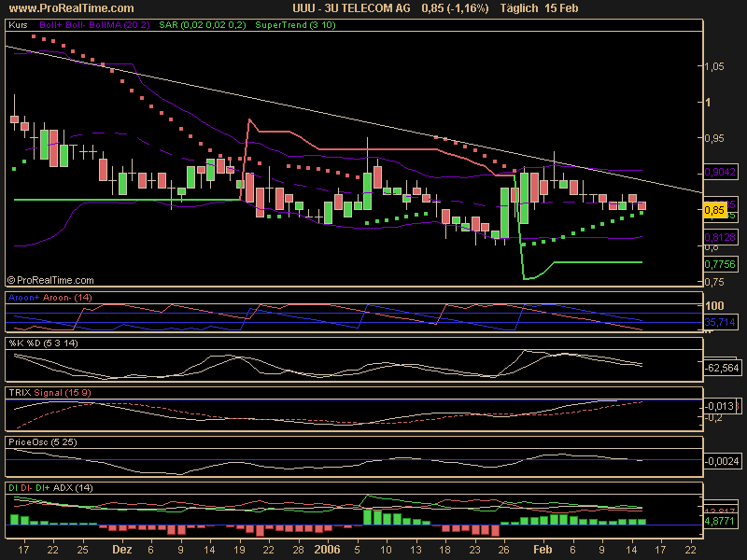Select the DI DI- DI+ ADX (14) label

click(x=50, y=488)
